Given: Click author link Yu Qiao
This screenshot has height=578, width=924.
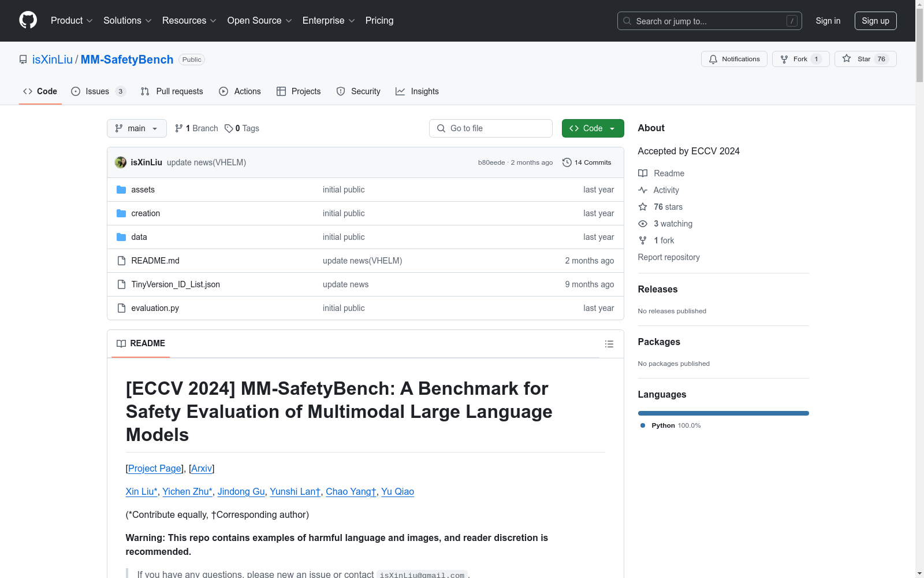Looking at the screenshot, I should [x=397, y=492].
